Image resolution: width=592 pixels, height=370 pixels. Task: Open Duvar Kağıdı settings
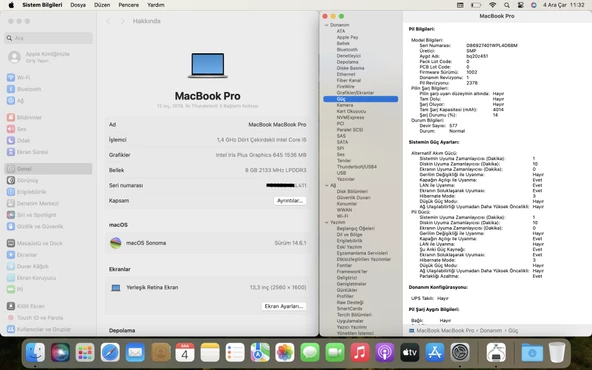tap(28, 266)
